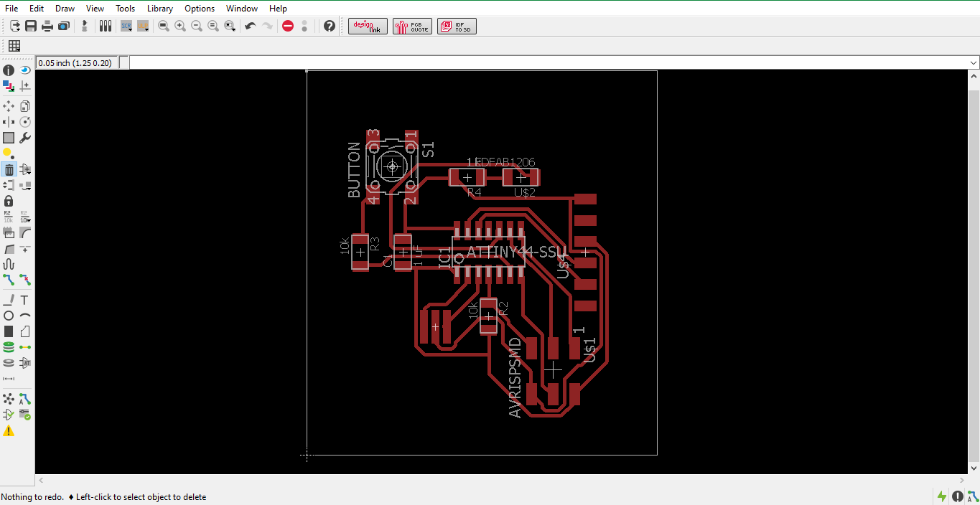Select the Arc tool

(25, 316)
